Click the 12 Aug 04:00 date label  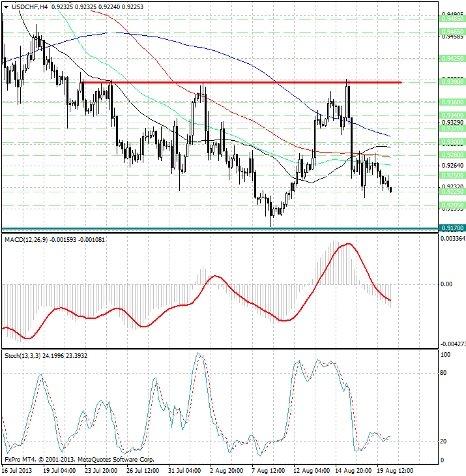(312, 471)
